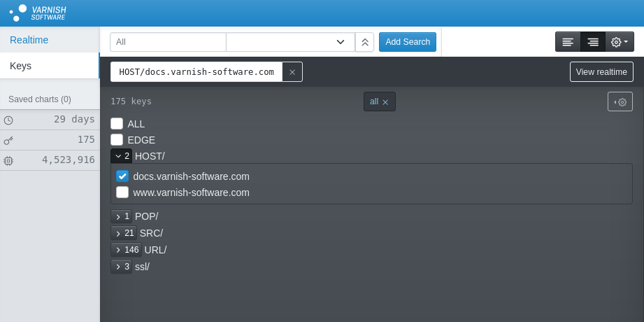Open the keys list settings gear button

point(620,101)
